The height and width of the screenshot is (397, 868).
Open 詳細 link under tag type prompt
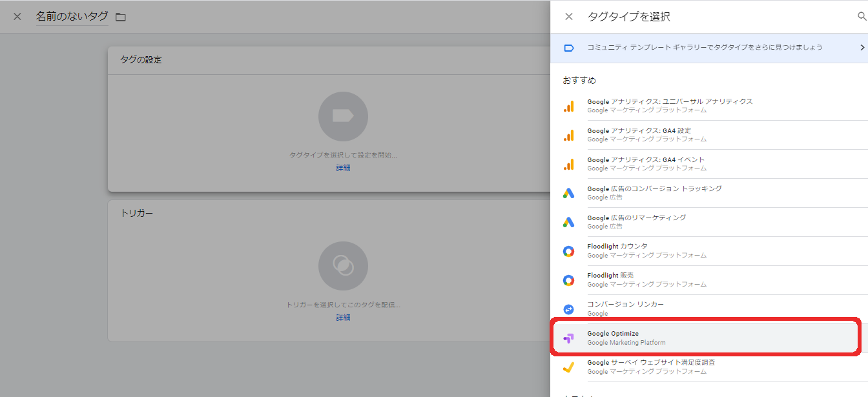343,168
